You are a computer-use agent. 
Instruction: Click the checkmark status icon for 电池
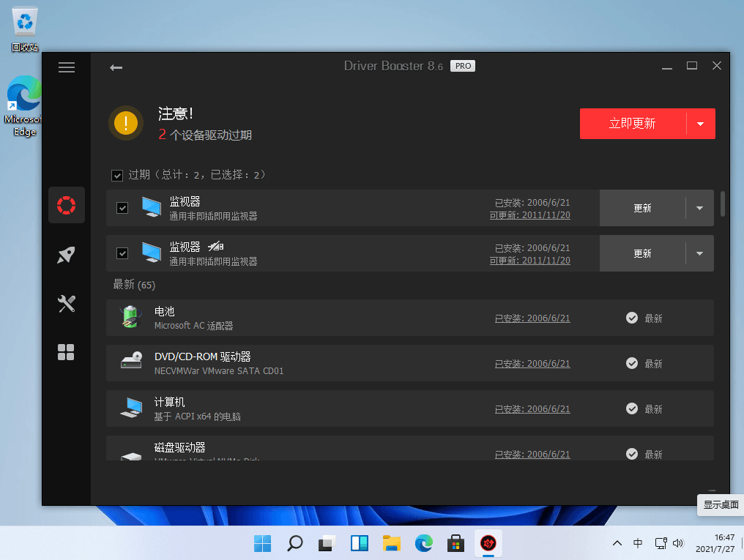[x=631, y=318]
